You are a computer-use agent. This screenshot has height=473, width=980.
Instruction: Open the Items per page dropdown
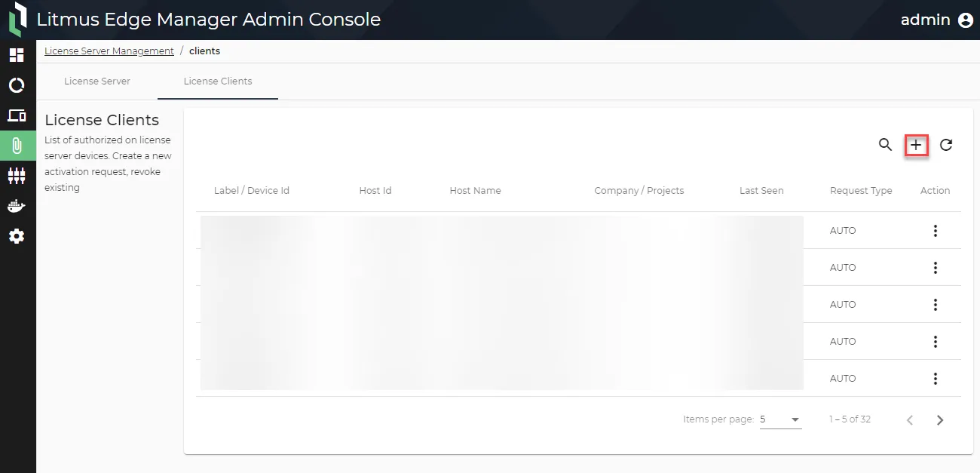pyautogui.click(x=780, y=419)
